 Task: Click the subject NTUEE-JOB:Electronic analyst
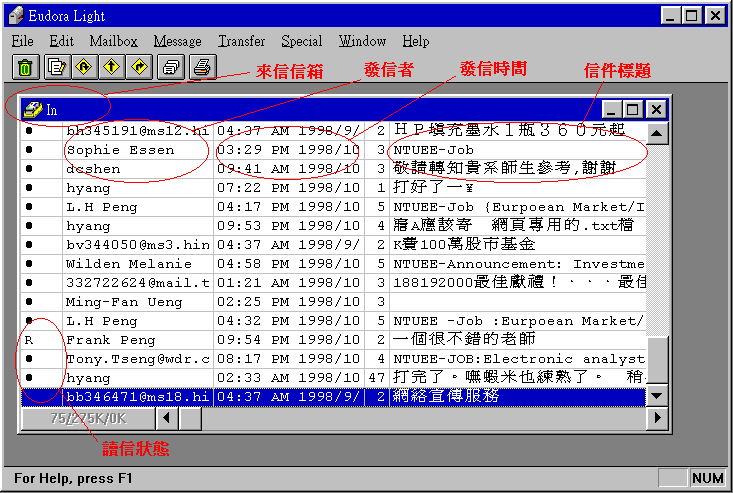point(518,359)
